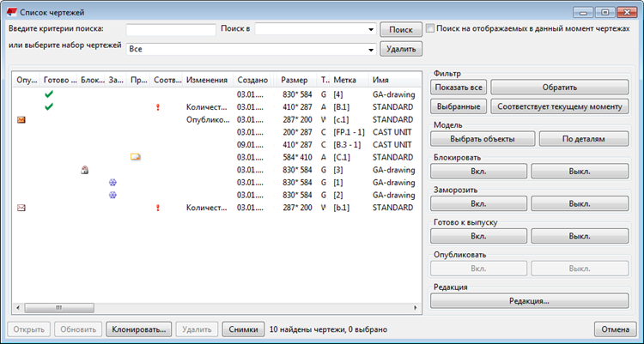This screenshot has width=644, height=344.
Task: Click the red exclamation mark in row [B.1]
Action: click(157, 107)
